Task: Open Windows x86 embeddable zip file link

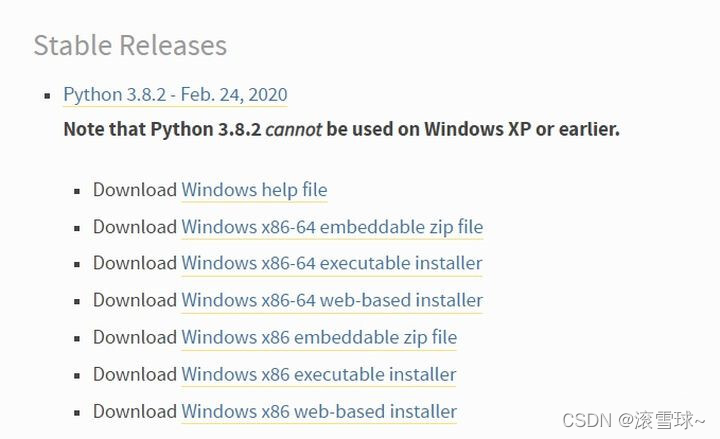Action: point(319,337)
